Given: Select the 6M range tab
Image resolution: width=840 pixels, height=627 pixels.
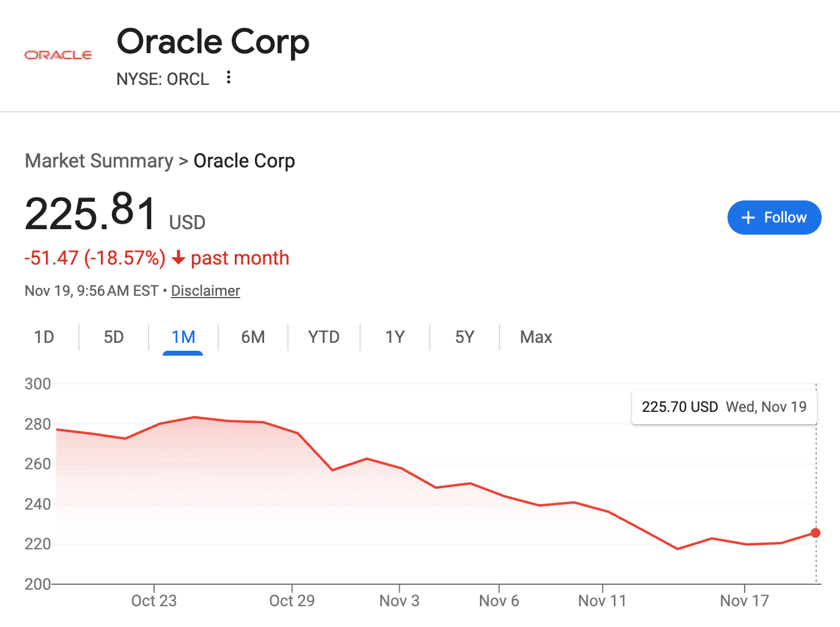Looking at the screenshot, I should (252, 337).
